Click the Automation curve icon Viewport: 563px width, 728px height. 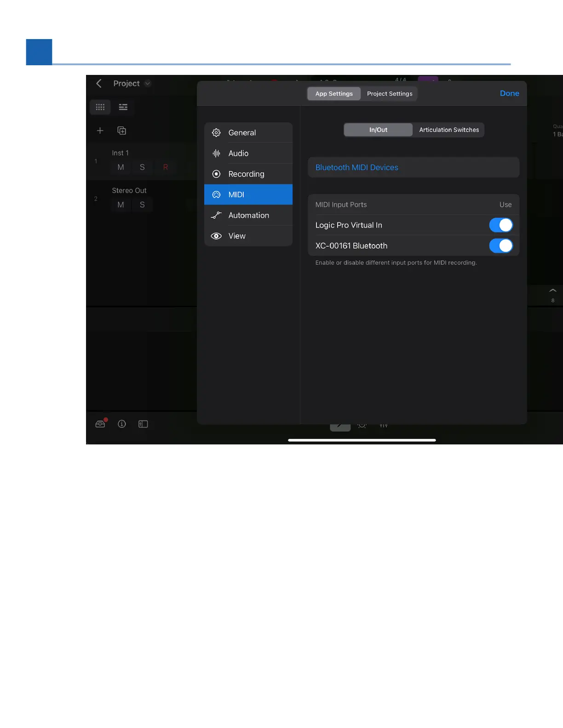(216, 215)
